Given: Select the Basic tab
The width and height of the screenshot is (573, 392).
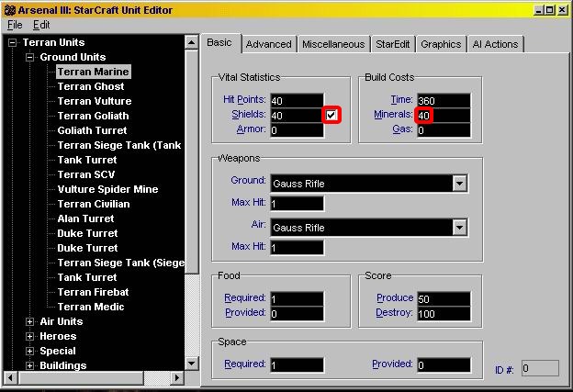Looking at the screenshot, I should click(219, 43).
